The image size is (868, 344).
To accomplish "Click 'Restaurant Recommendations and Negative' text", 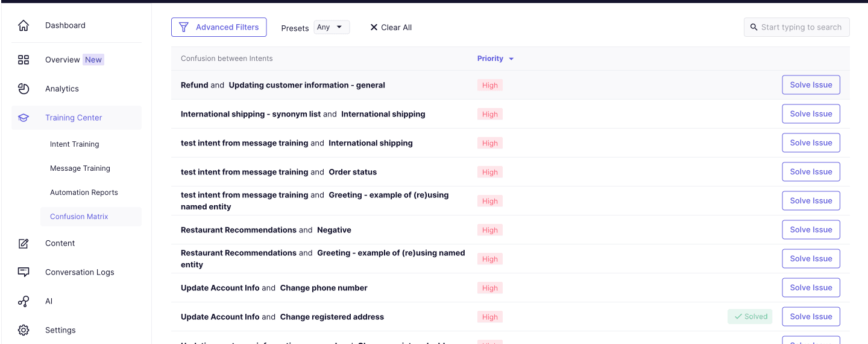I will click(x=266, y=230).
